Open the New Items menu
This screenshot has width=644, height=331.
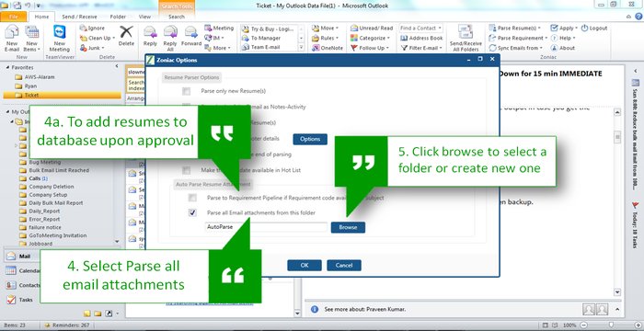32,39
